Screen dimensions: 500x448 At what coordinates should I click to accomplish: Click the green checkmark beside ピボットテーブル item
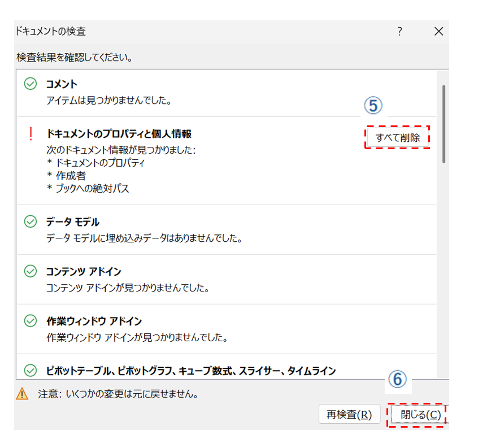31,371
